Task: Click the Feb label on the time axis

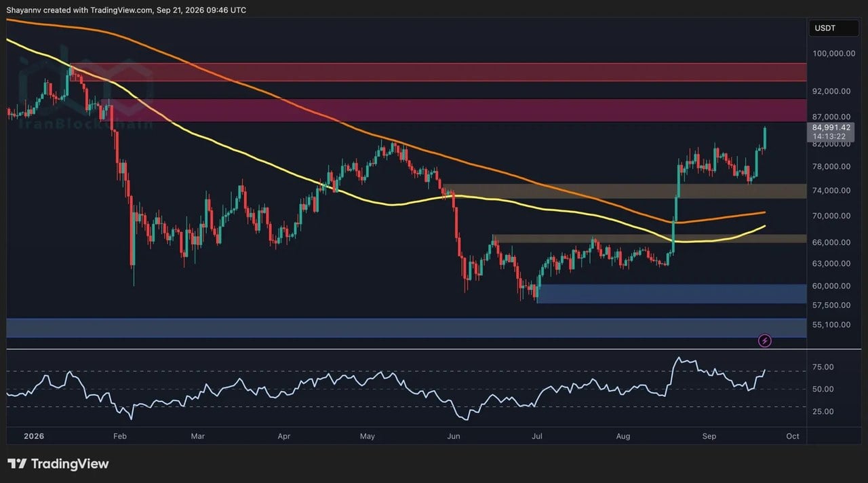Action: 120,436
